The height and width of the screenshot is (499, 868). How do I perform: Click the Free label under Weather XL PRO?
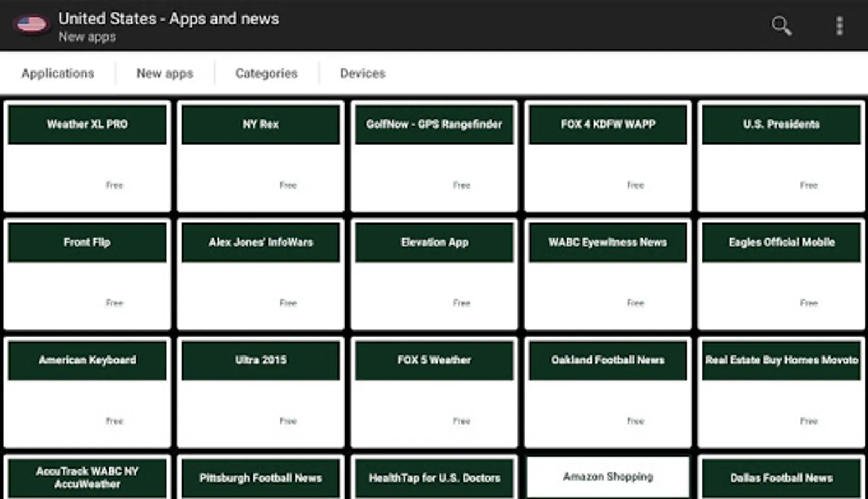pos(114,185)
